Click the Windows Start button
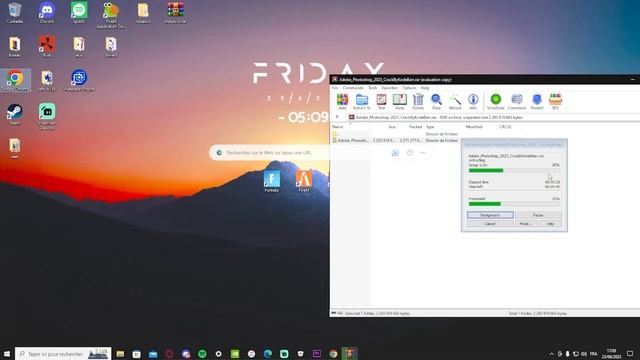Image resolution: width=640 pixels, height=360 pixels. click(x=7, y=353)
